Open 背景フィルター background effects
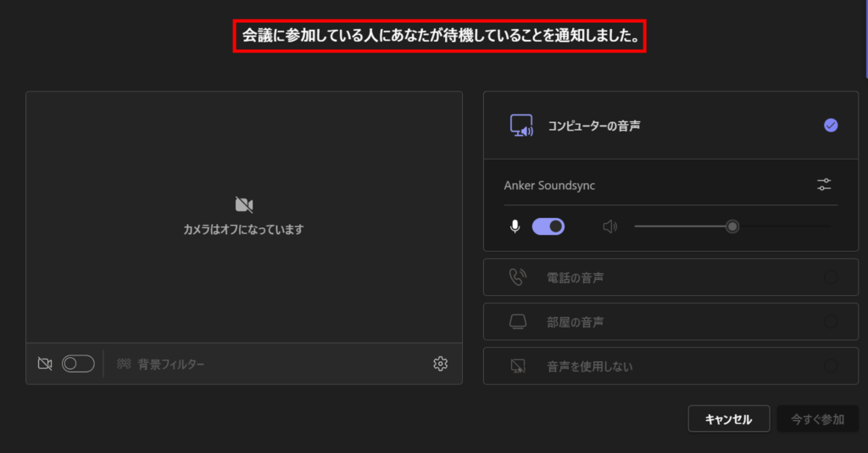The image size is (868, 453). pos(171,364)
